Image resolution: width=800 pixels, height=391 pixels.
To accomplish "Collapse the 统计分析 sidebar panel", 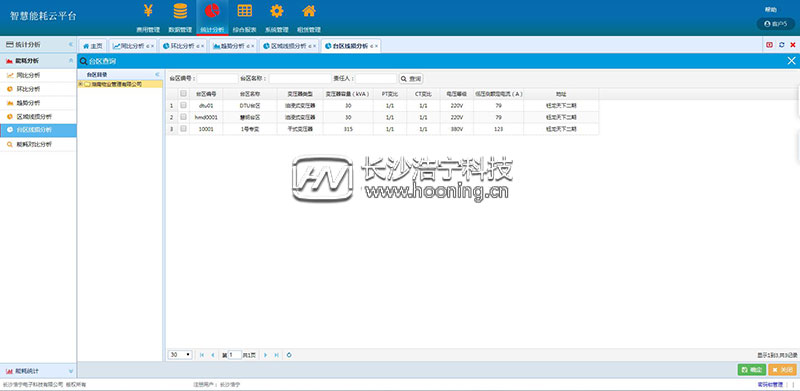I will coord(70,45).
